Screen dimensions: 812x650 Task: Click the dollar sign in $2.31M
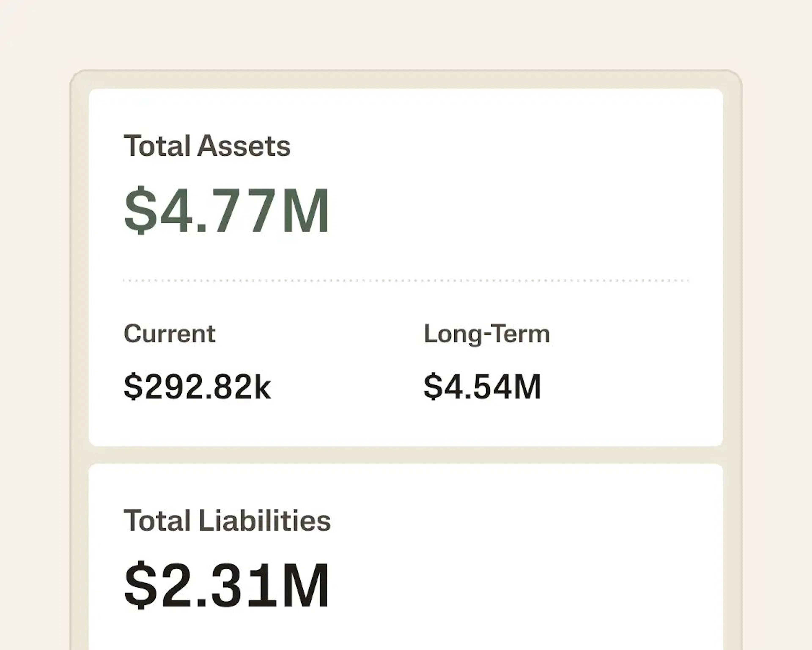(140, 584)
